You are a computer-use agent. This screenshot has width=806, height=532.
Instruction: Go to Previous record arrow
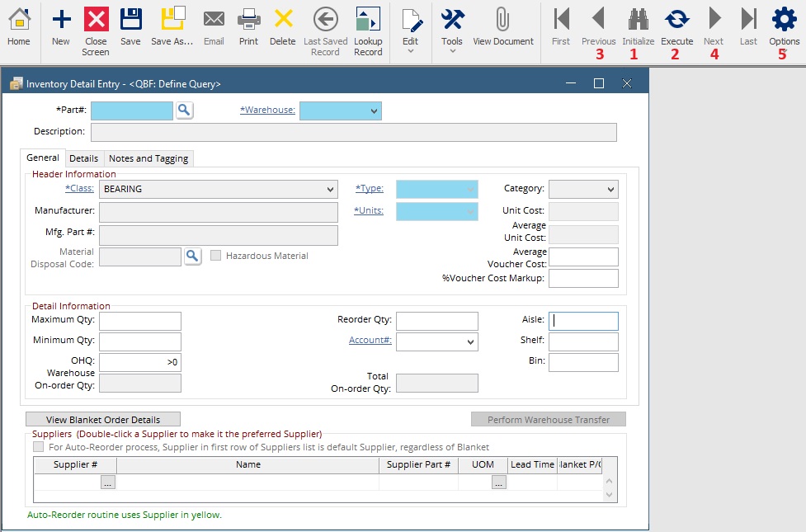coord(598,18)
